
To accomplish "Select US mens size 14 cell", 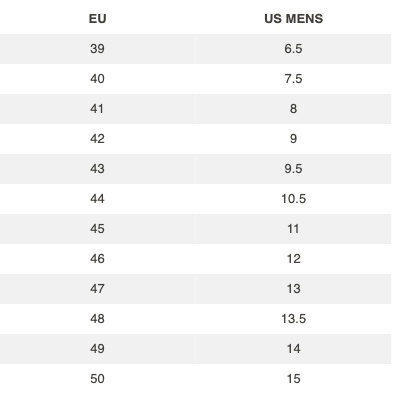I will click(293, 349).
